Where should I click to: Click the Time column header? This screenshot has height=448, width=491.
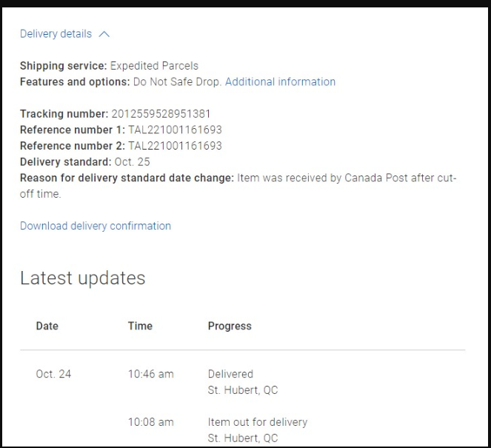click(140, 326)
